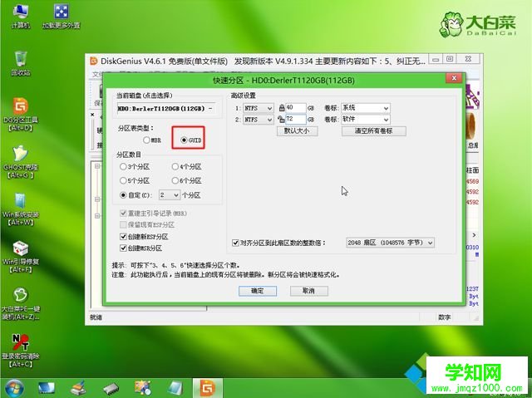Click 默认大小 button
The image size is (532, 398).
coord(298,130)
